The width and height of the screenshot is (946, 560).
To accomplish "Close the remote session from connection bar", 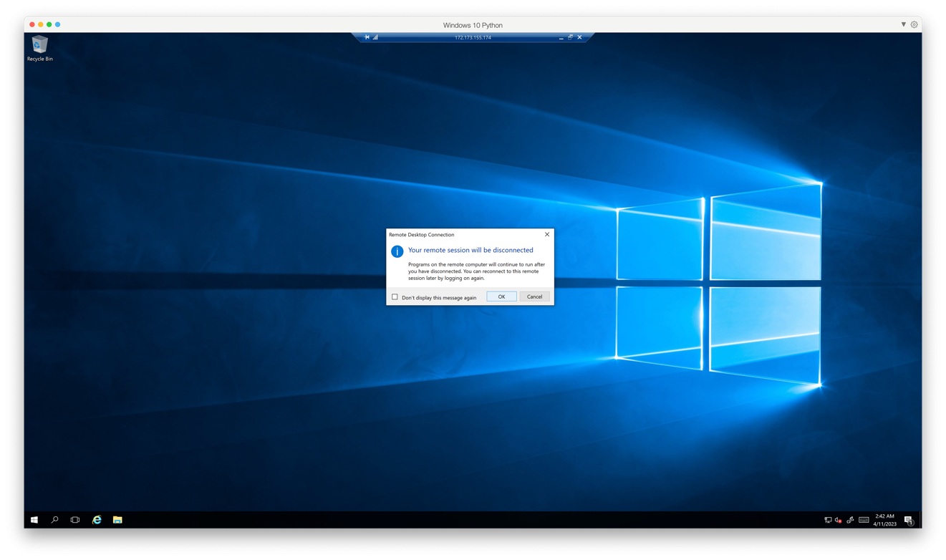I will (x=579, y=37).
